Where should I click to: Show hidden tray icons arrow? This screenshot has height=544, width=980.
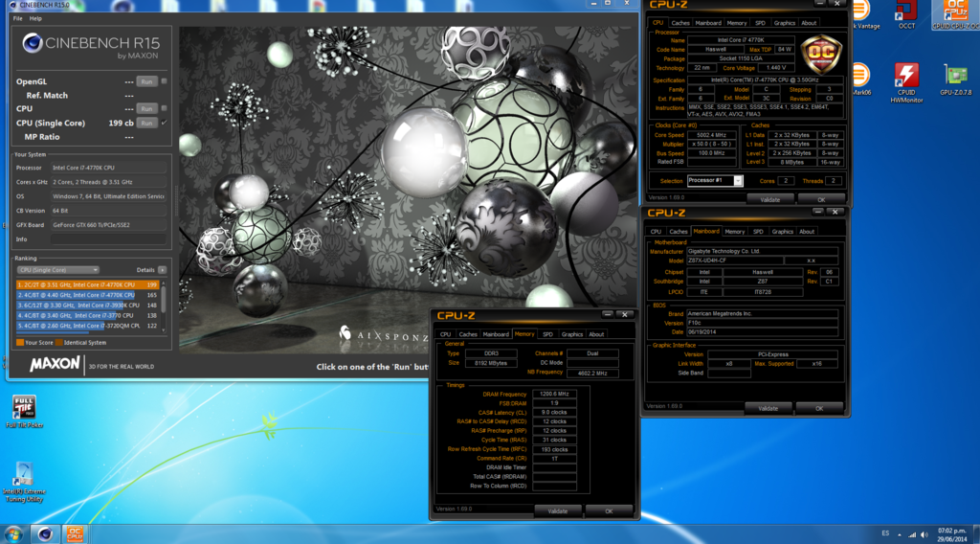pyautogui.click(x=900, y=534)
